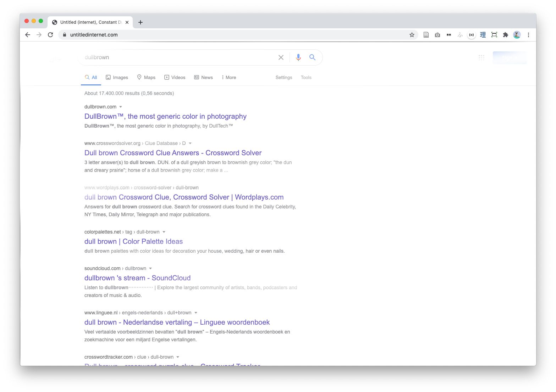Viewport: 556px width, 392px height.
Task: Click into the dullbrown search field
Action: [177, 57]
